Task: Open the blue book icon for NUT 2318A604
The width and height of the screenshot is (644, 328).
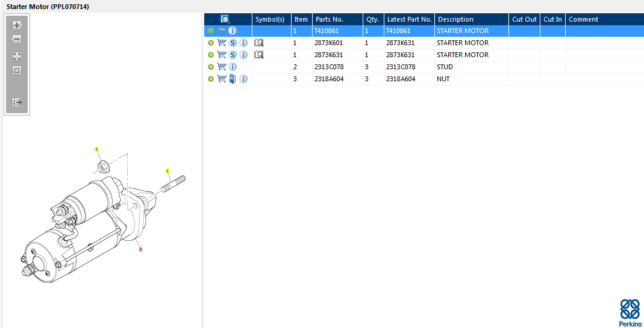Action: click(233, 79)
